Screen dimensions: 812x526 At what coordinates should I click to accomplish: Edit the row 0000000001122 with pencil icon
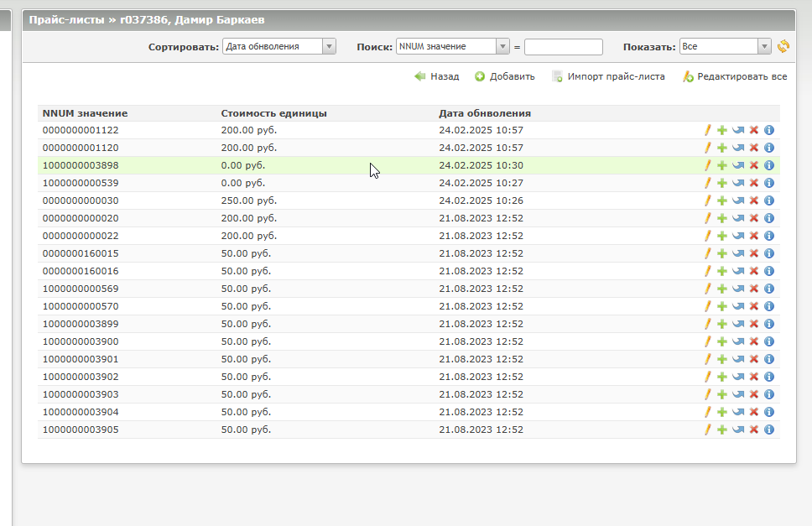pyautogui.click(x=707, y=130)
